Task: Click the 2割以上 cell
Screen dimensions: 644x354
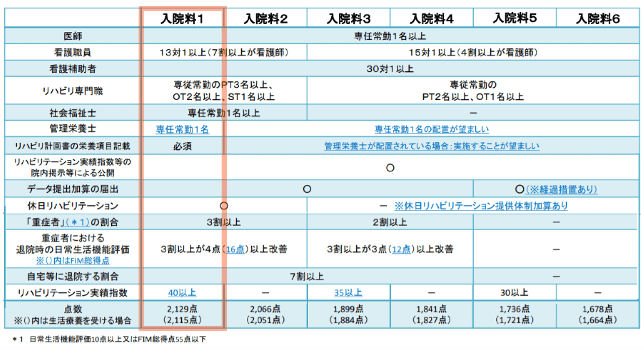Action: 390,222
